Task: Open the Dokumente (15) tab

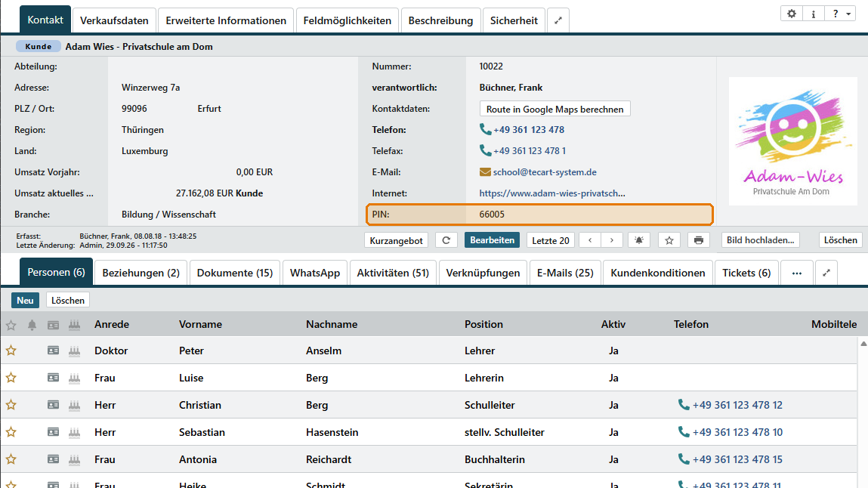Action: coord(235,273)
